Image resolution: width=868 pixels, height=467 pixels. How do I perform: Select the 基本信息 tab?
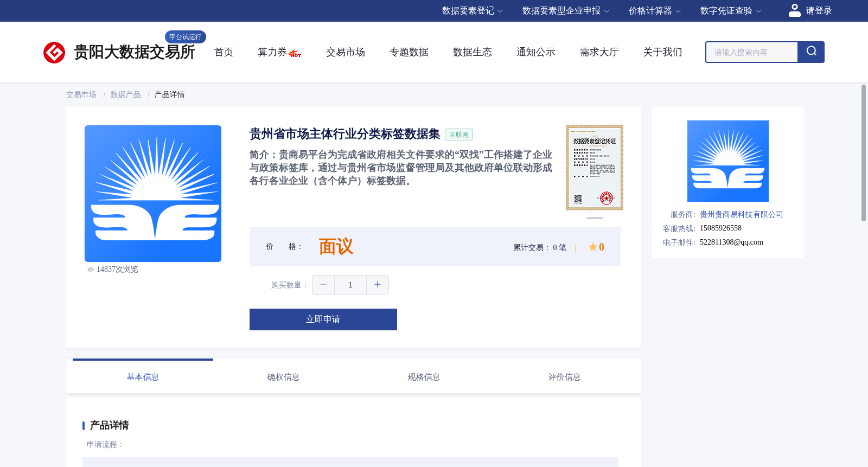point(143,377)
